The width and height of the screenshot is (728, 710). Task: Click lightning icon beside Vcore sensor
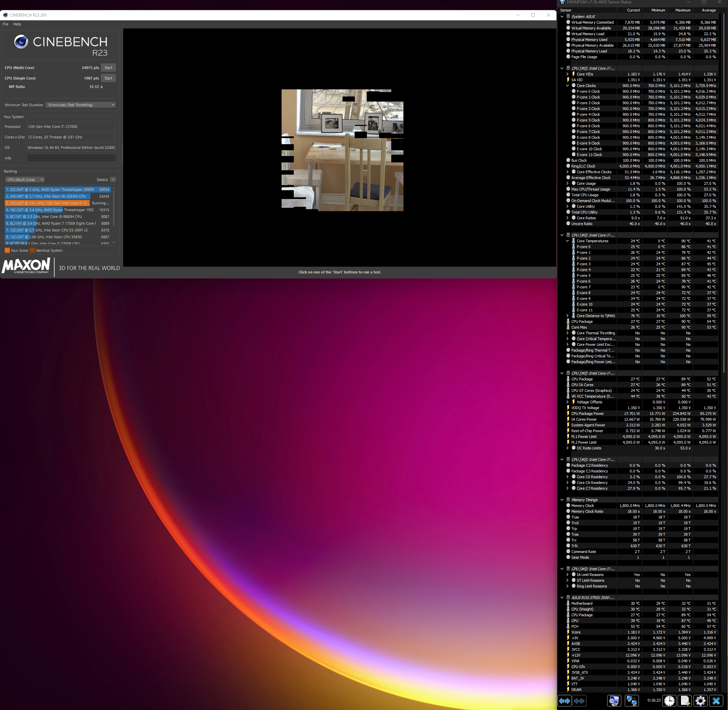click(x=568, y=632)
